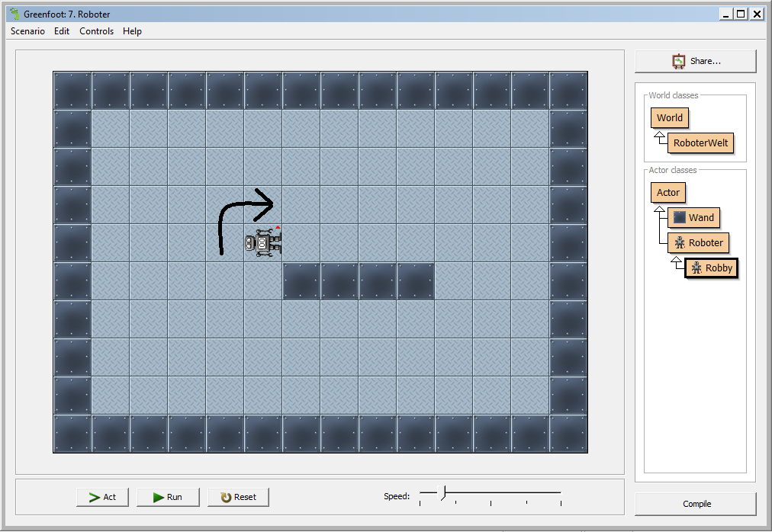Viewport: 772px width, 532px height.
Task: Select the Robby class robot icon
Action: click(x=696, y=268)
